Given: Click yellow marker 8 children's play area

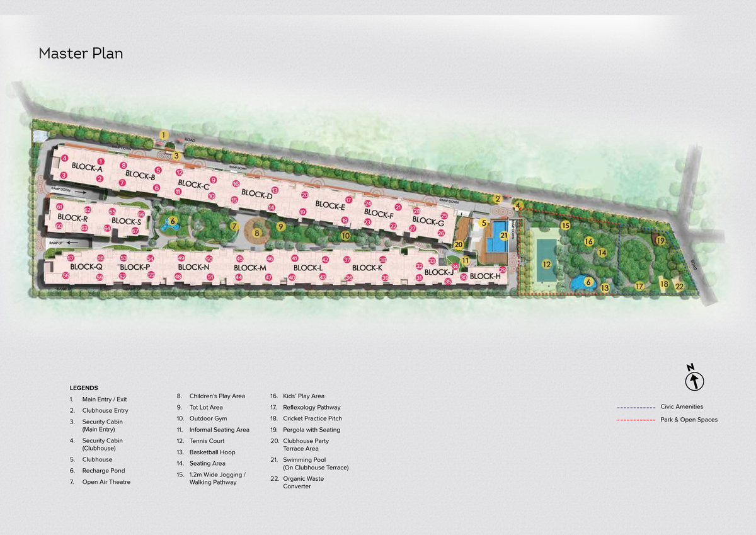Looking at the screenshot, I should [x=257, y=233].
